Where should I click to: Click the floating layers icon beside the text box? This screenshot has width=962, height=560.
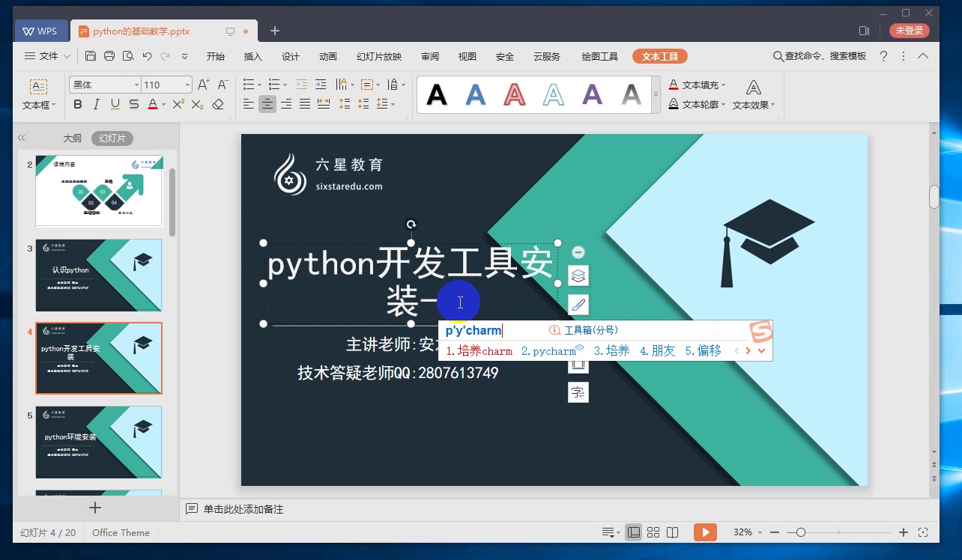click(578, 275)
